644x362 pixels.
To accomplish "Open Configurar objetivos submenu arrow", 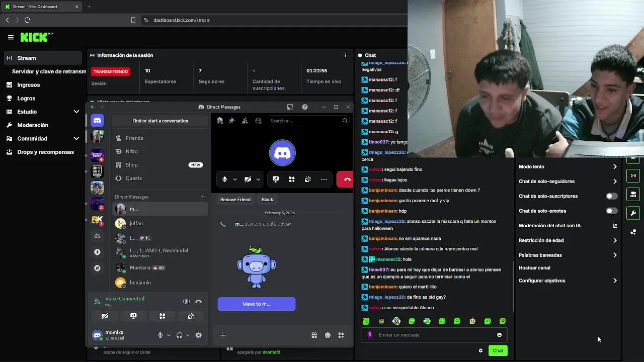I will [x=615, y=281].
